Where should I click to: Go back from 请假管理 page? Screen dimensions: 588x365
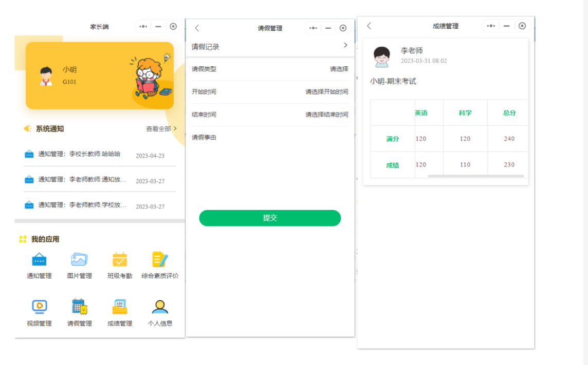click(x=196, y=28)
